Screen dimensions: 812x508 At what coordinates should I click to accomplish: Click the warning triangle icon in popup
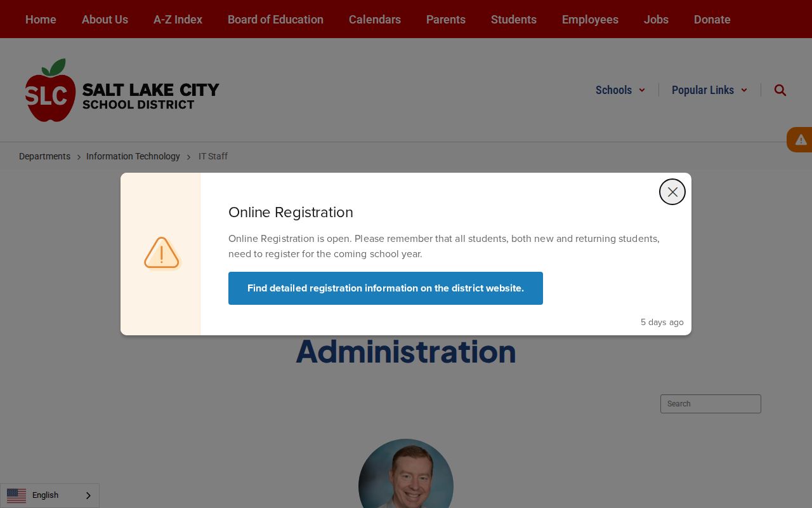162,253
